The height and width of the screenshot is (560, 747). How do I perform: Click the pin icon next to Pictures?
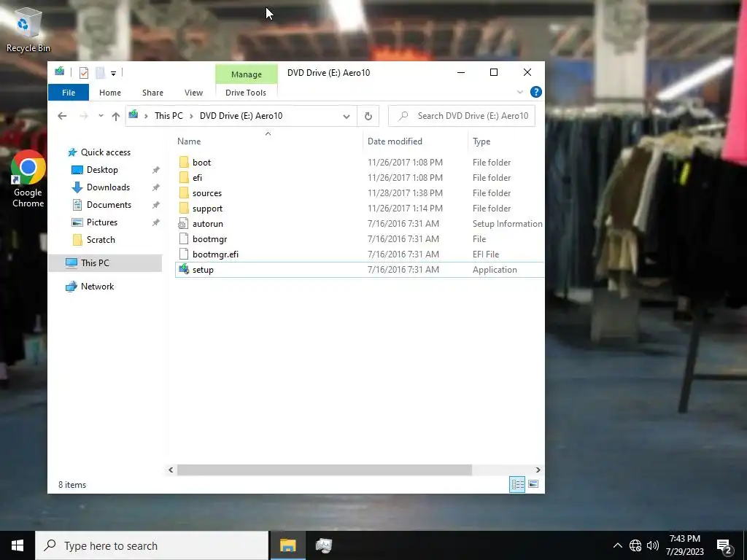click(x=155, y=222)
